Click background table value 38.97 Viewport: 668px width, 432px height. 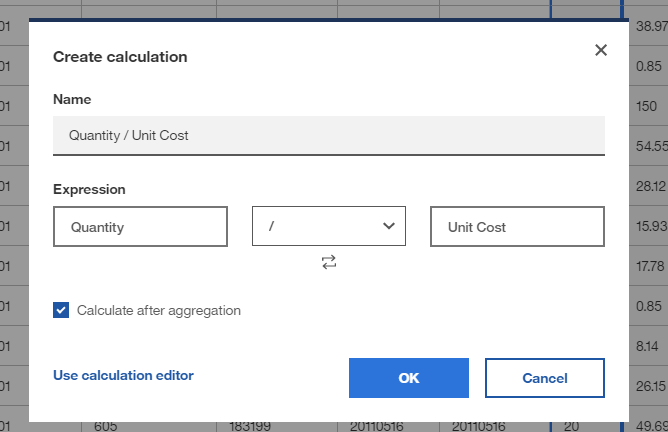coord(652,26)
